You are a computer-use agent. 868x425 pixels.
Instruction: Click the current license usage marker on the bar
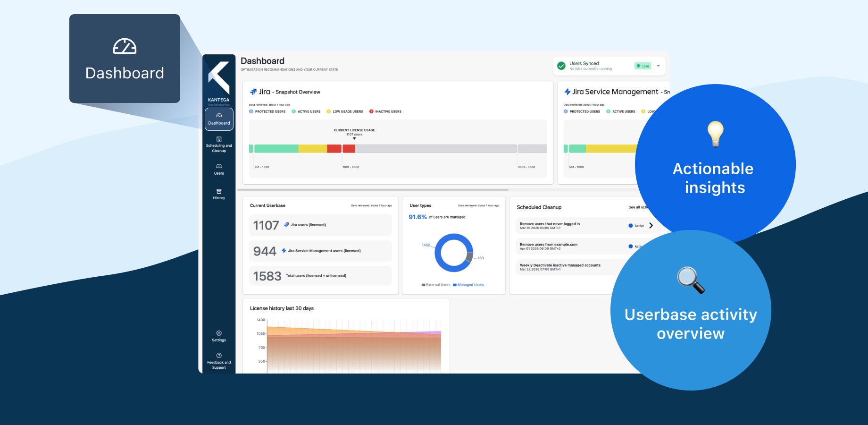(x=354, y=138)
